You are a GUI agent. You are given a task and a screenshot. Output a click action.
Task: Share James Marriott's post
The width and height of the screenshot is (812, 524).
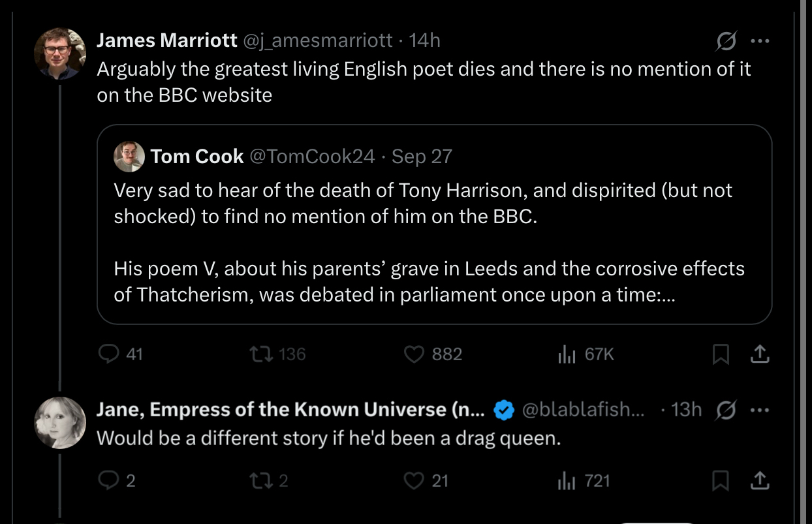pos(758,354)
